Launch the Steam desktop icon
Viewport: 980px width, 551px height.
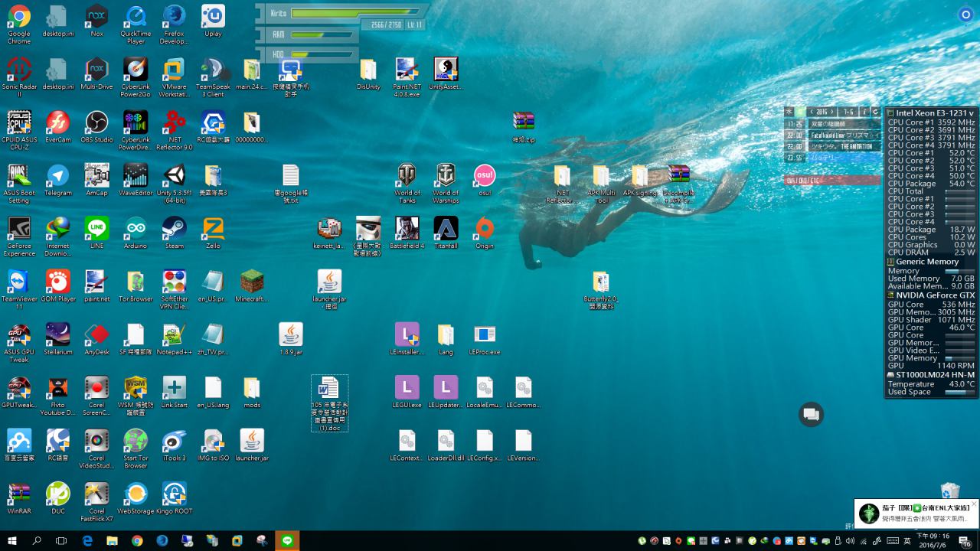click(x=174, y=229)
